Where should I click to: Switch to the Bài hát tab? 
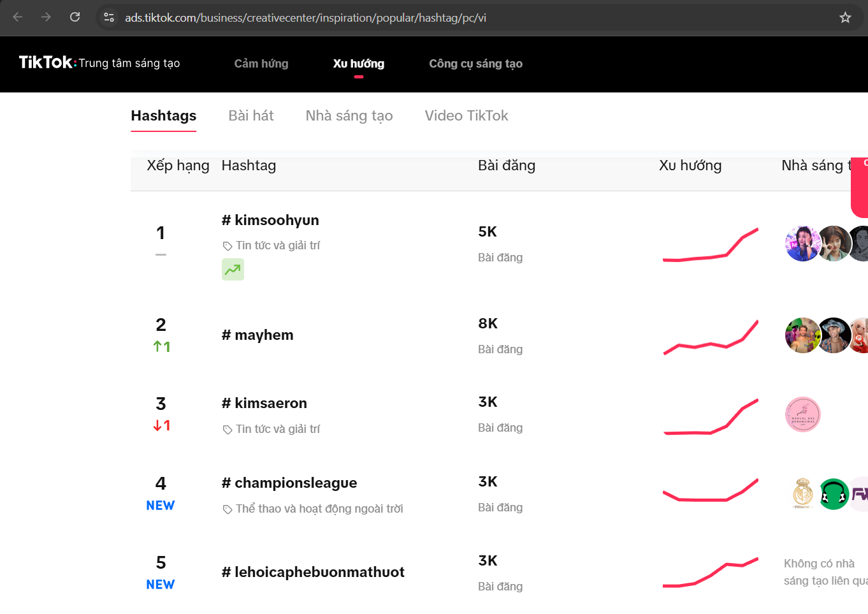pyautogui.click(x=251, y=115)
